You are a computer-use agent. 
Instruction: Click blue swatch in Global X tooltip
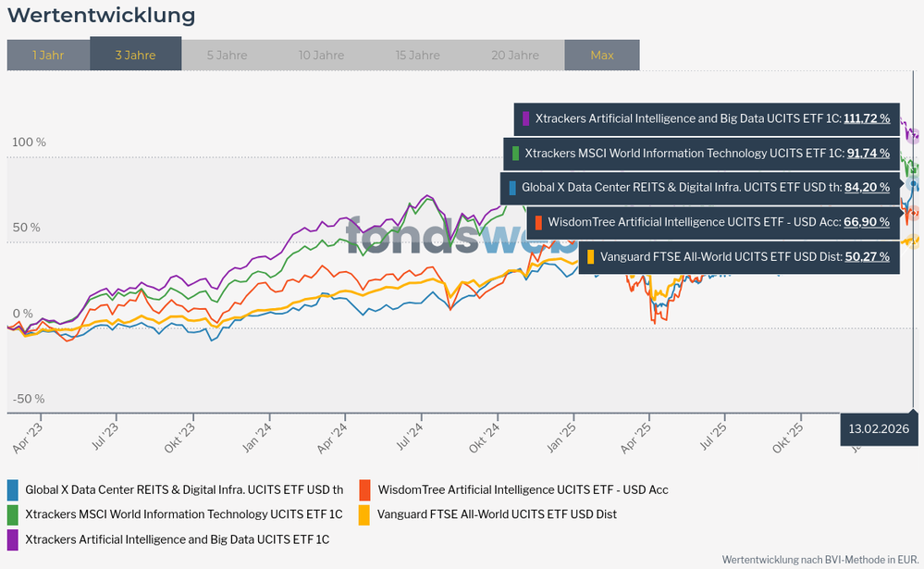click(512, 188)
